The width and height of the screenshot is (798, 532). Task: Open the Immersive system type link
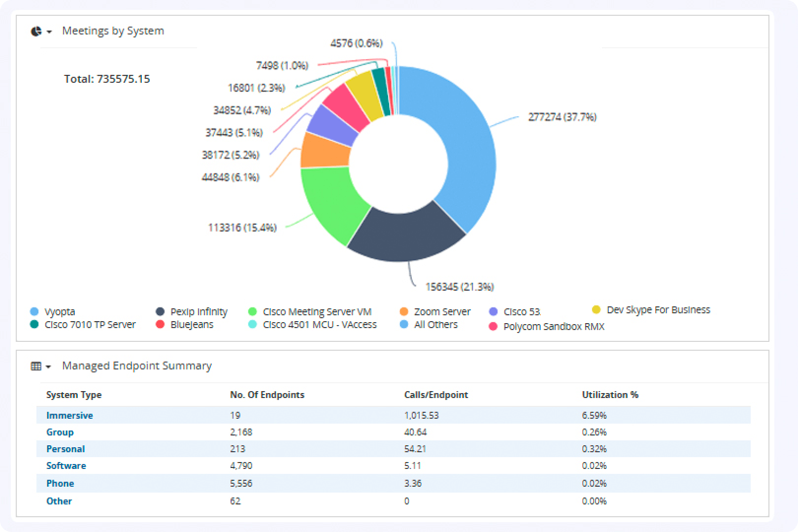click(69, 415)
